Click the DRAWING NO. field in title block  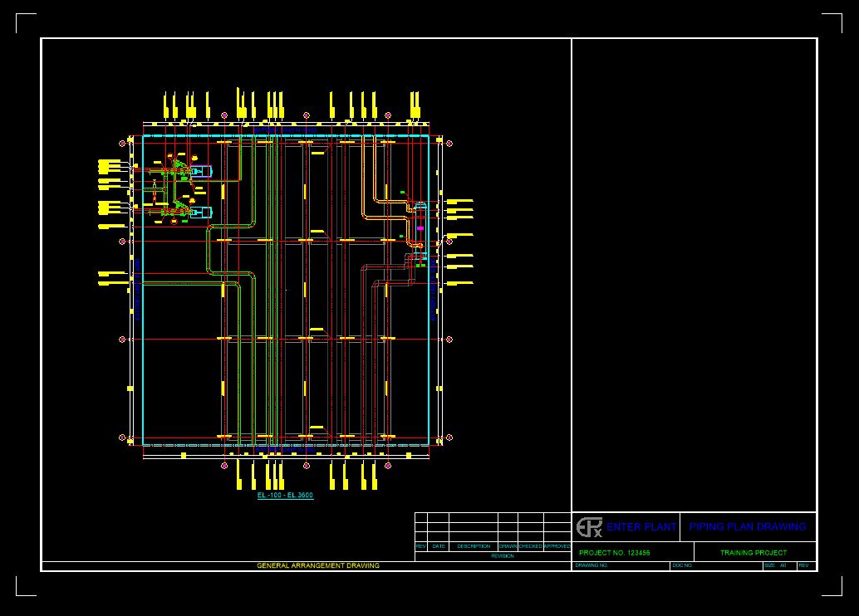pos(592,566)
